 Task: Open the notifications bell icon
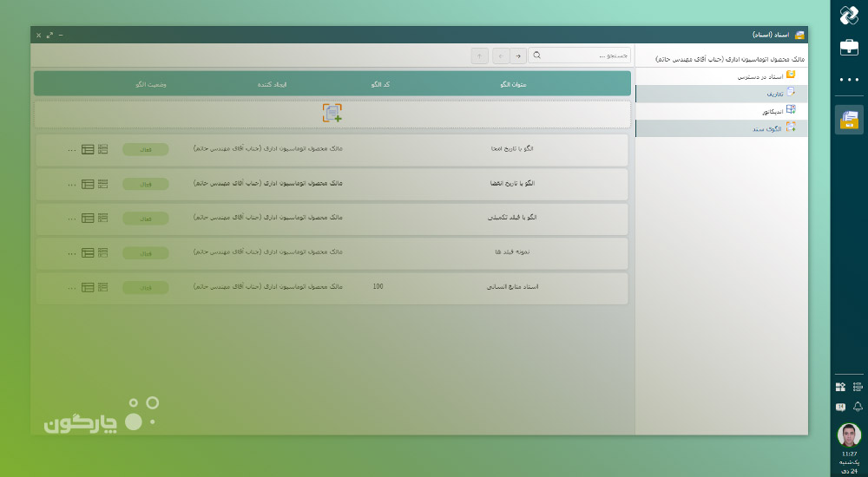[858, 407]
